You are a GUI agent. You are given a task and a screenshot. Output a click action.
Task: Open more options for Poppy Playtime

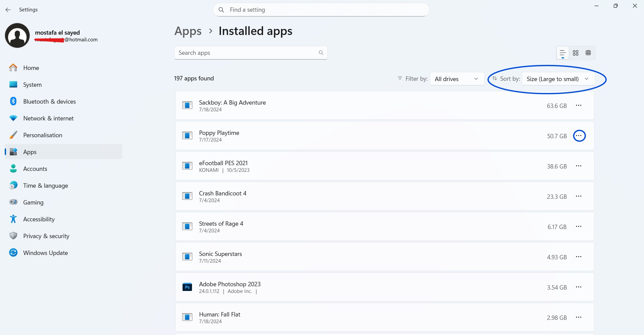coord(579,136)
